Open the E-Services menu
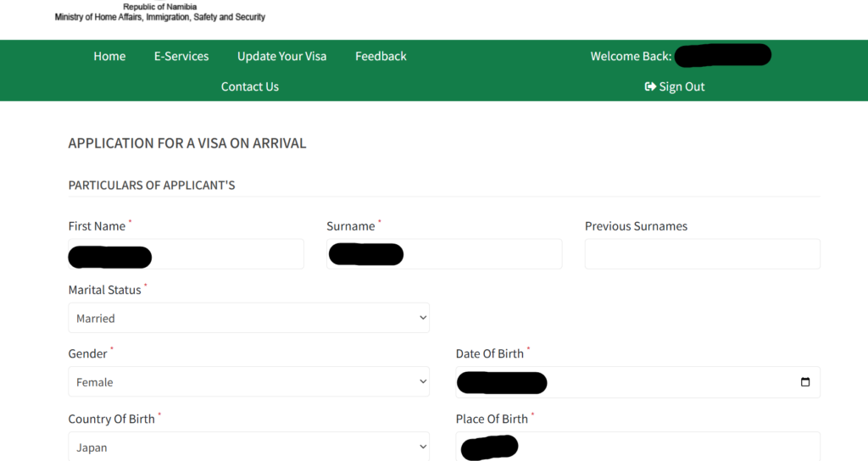Viewport: 868px width, 461px height. pyautogui.click(x=181, y=56)
